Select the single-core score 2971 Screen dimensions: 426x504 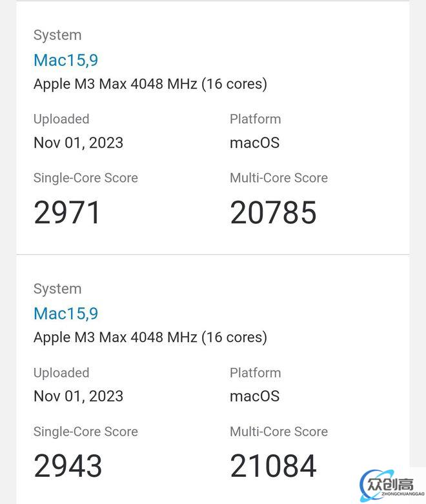[x=67, y=212]
